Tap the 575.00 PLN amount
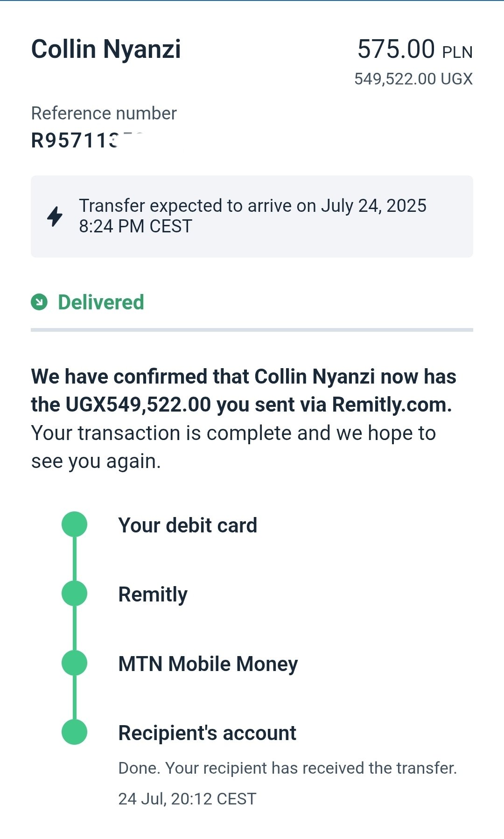The width and height of the screenshot is (504, 839). coord(415,49)
